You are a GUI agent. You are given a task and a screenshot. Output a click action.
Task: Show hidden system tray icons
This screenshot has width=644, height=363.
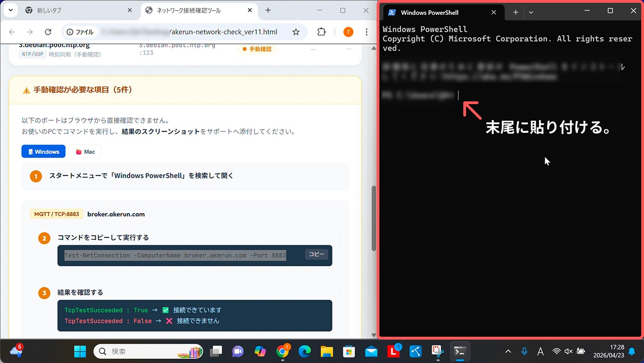[x=508, y=351]
